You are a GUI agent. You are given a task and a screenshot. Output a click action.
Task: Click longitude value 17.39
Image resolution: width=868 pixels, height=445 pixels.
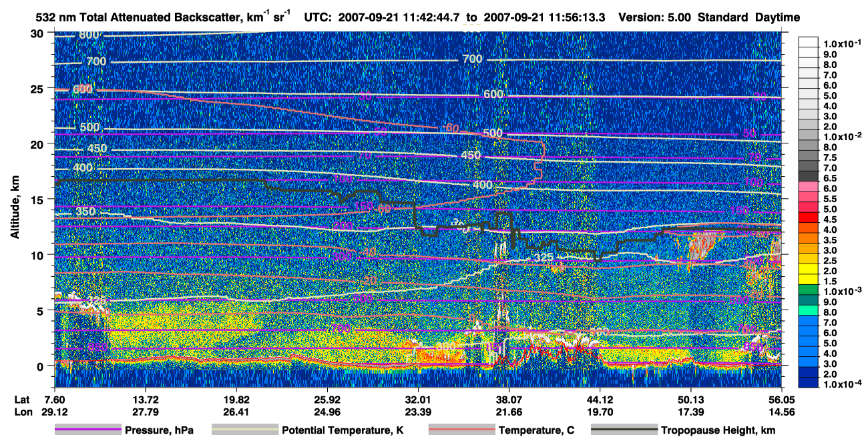coord(691,412)
